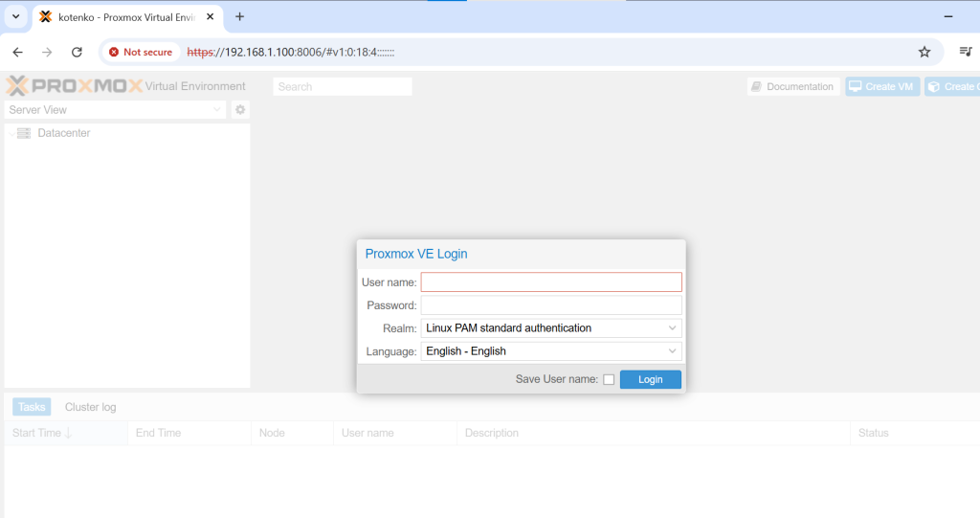Click the browser back arrow
The image size is (980, 518).
click(x=17, y=52)
